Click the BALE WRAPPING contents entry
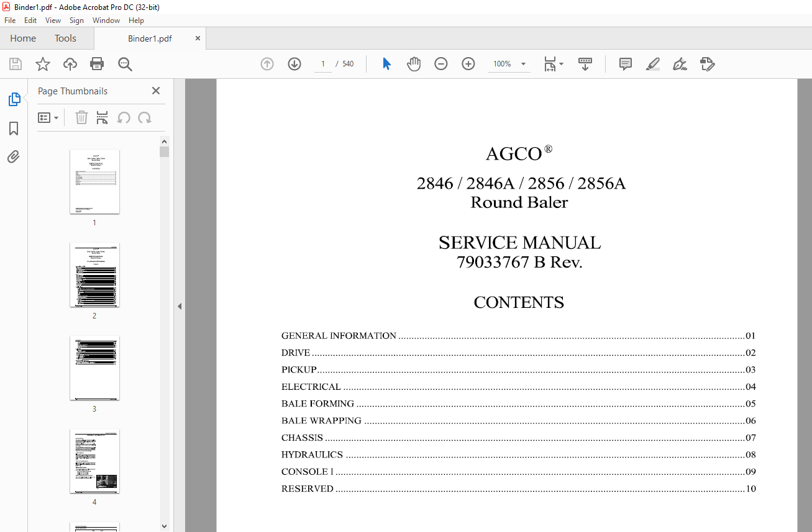812x532 pixels. coord(518,421)
